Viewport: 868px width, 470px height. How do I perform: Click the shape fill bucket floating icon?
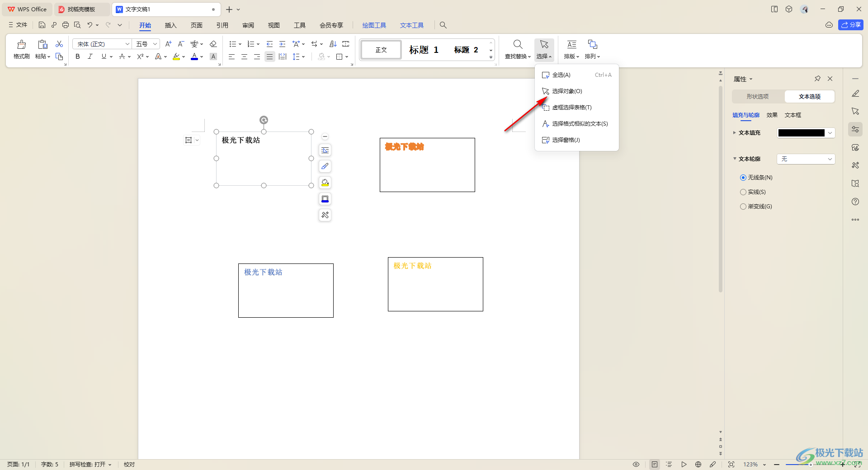pos(325,183)
